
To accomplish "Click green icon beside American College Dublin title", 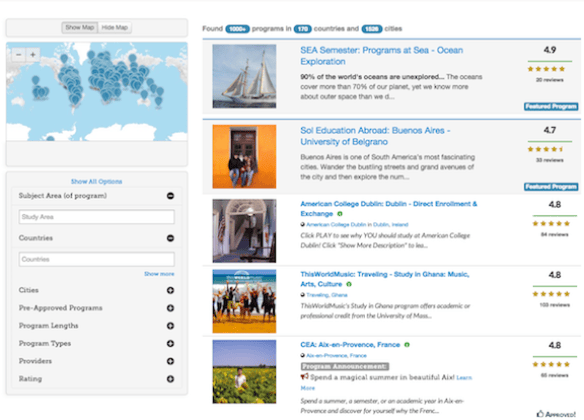I will click(340, 214).
